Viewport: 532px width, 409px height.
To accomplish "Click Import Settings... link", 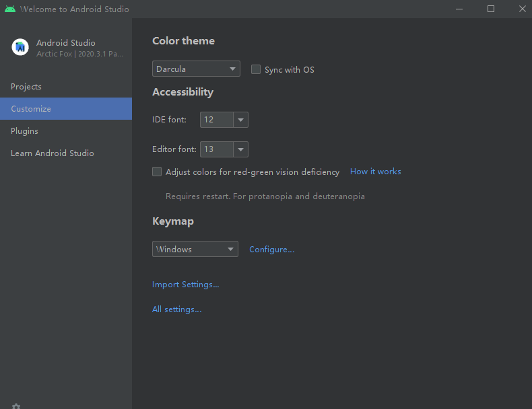I will pos(186,285).
